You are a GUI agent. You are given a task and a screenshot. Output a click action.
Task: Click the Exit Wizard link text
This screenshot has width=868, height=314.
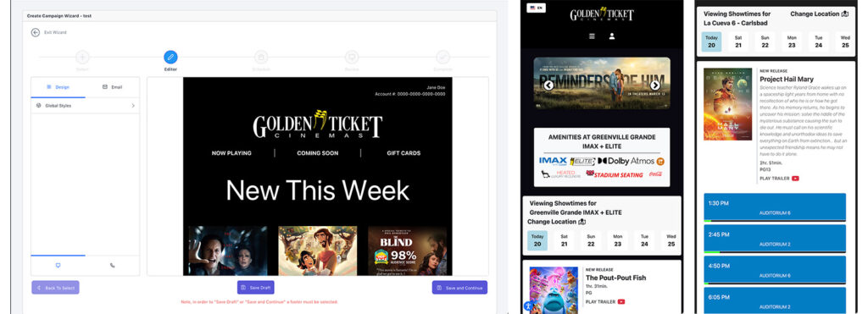coord(55,33)
